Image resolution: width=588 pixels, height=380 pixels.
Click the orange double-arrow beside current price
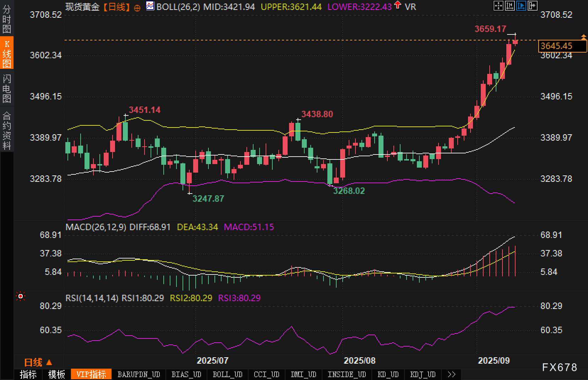(x=583, y=37)
